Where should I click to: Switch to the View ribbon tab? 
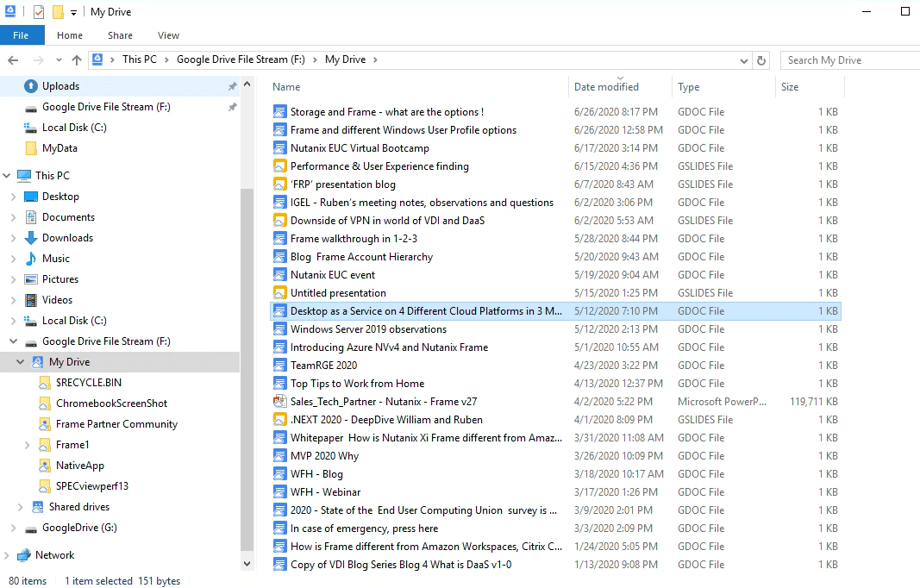[168, 35]
